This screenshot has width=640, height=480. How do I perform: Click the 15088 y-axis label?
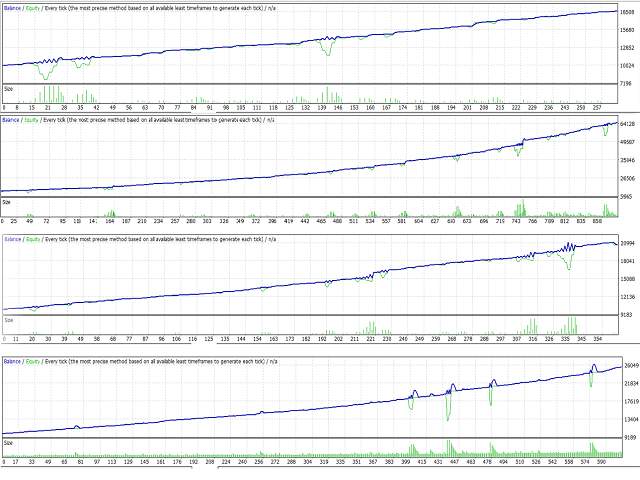point(627,279)
